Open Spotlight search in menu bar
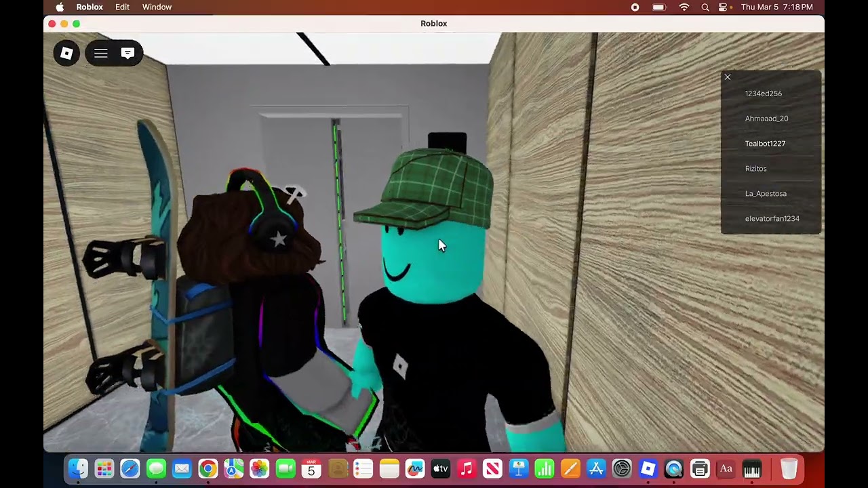Viewport: 868px width, 488px height. tap(705, 7)
